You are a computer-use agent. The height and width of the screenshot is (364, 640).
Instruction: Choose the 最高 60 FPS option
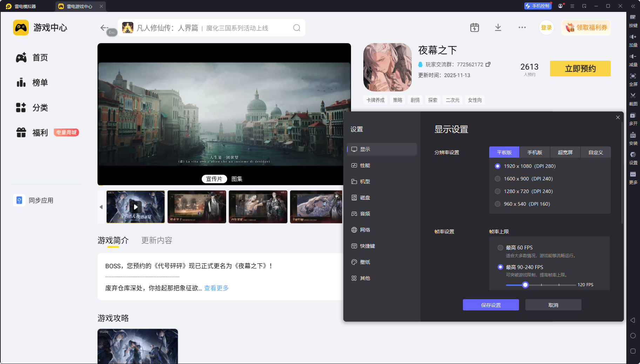click(500, 248)
